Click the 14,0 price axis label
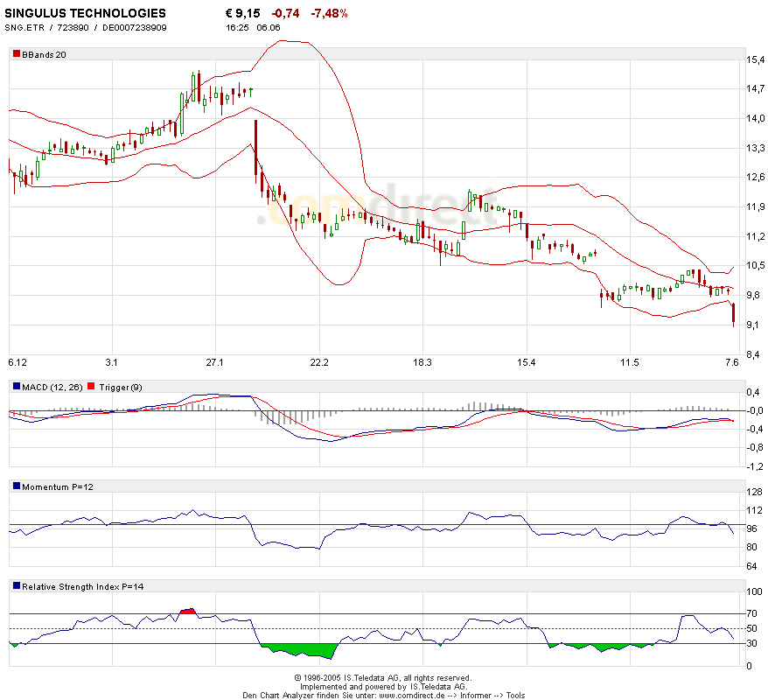This screenshot has height=700, width=768. tap(755, 118)
